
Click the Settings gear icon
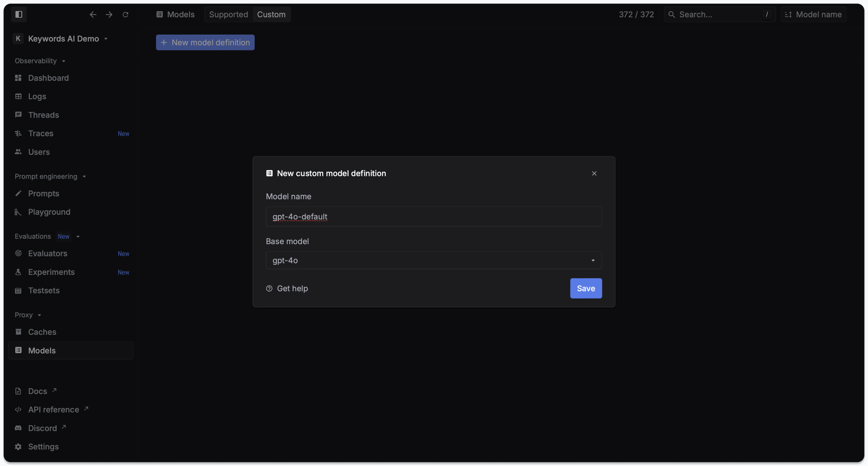[x=18, y=447]
